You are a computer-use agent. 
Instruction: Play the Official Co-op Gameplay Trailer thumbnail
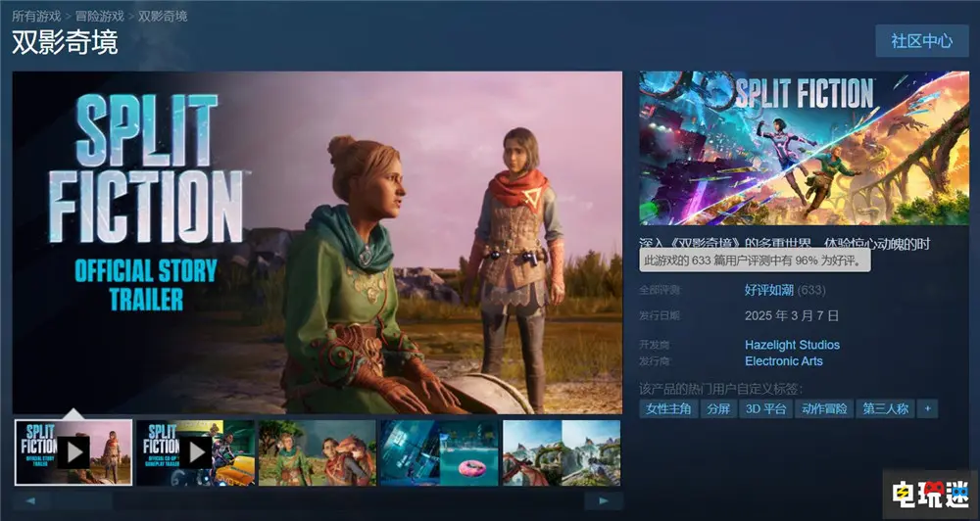click(x=195, y=452)
